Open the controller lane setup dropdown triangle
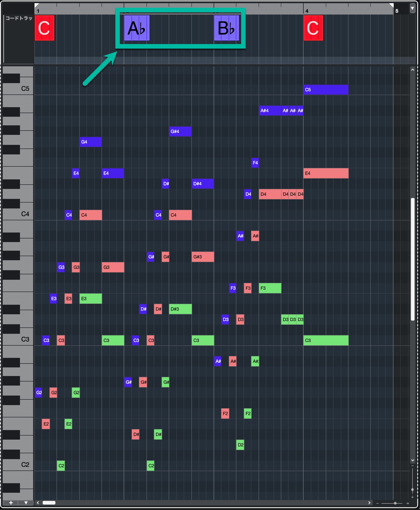Screen dimensions: 420x510 pyautogui.click(x=26, y=503)
